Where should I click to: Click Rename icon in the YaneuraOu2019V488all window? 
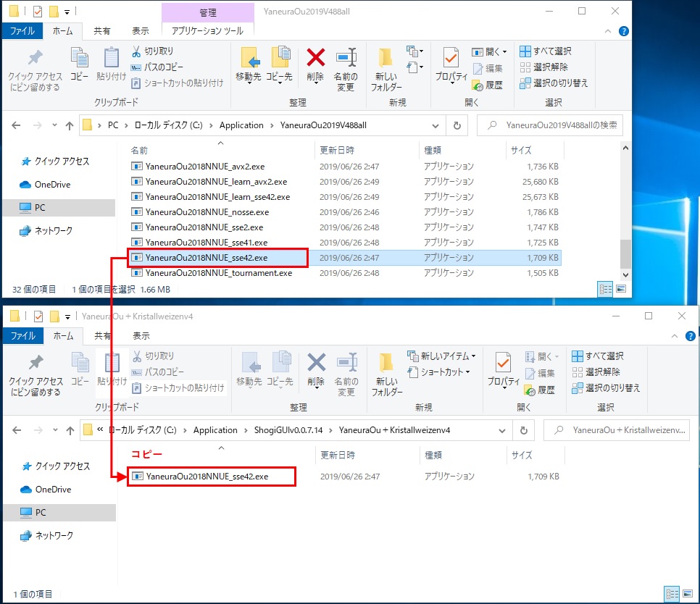[346, 69]
